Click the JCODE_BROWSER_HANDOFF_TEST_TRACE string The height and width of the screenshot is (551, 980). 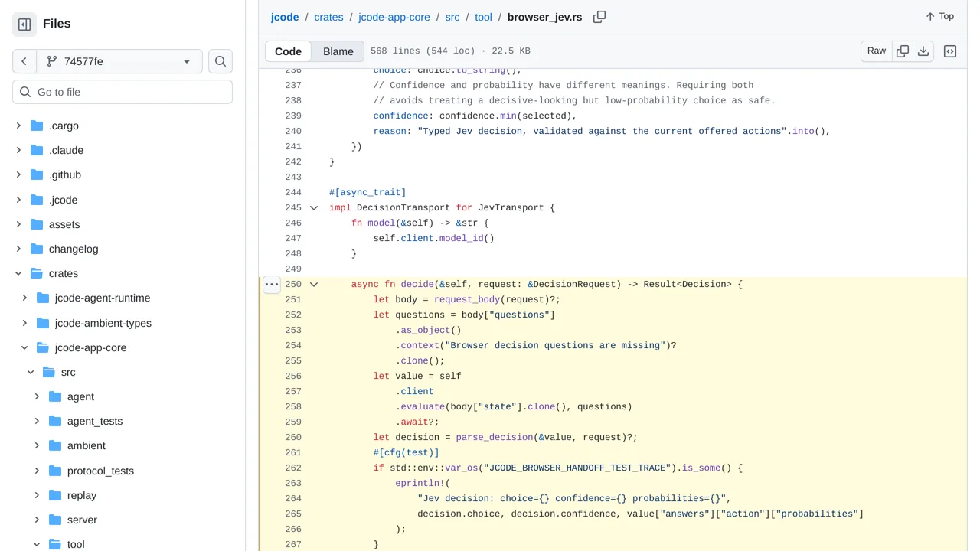(x=578, y=468)
